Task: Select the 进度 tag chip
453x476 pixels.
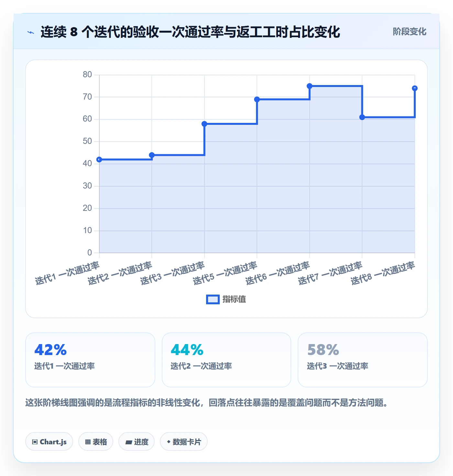Action: point(137,442)
